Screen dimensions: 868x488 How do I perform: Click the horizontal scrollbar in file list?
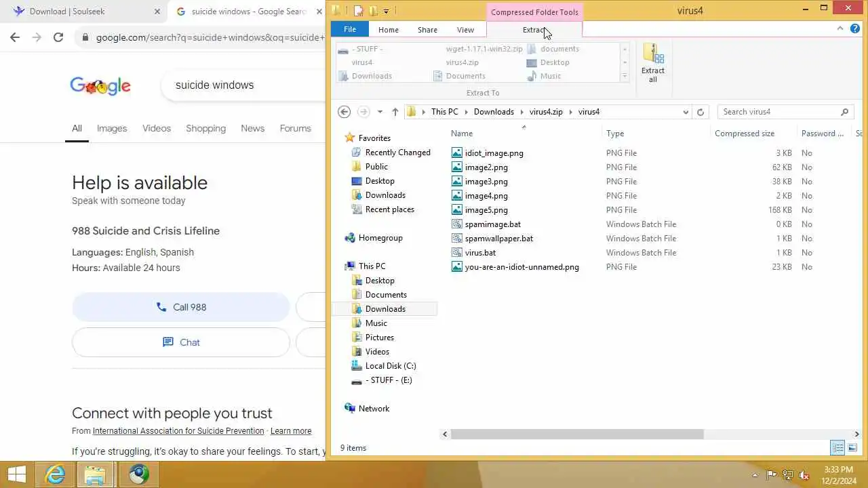(x=577, y=434)
